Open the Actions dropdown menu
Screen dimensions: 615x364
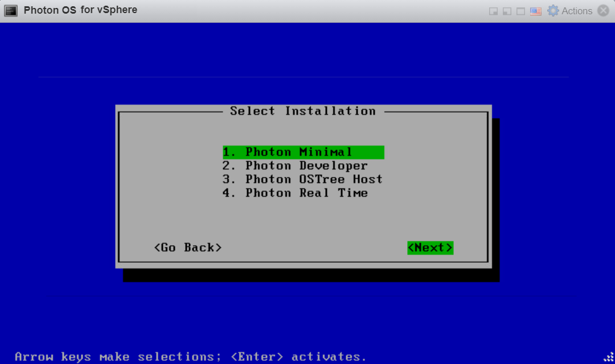pos(576,11)
